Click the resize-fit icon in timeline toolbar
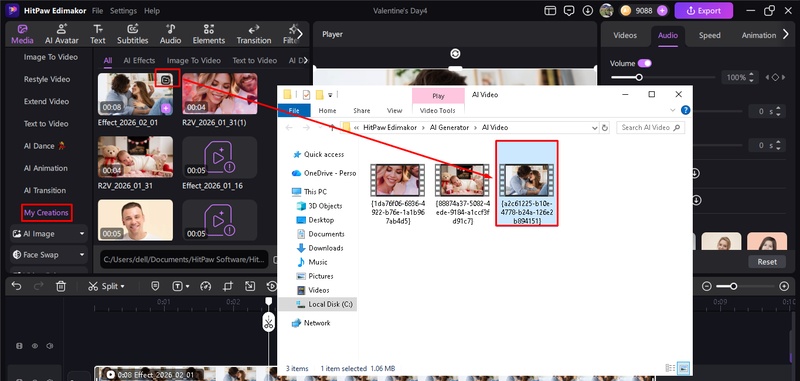This screenshot has height=381, width=800. pos(249,286)
